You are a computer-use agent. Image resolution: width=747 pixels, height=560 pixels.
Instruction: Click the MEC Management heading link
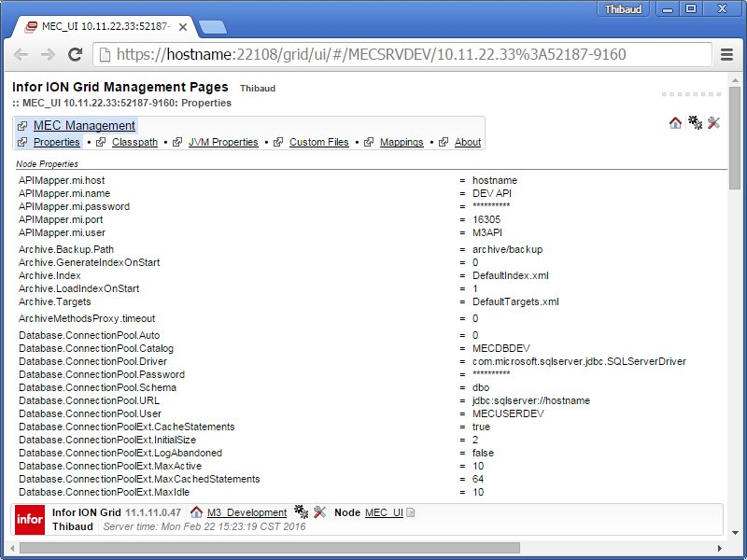[84, 126]
